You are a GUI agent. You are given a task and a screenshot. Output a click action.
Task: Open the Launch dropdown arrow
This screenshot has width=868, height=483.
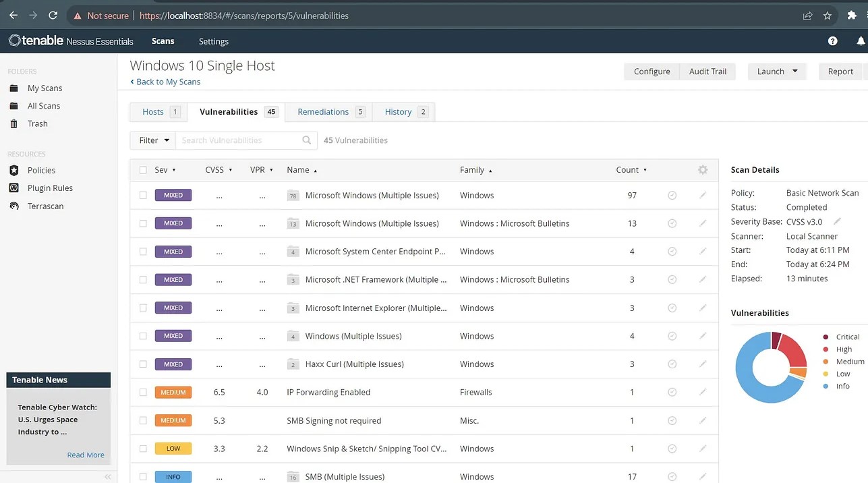click(794, 71)
